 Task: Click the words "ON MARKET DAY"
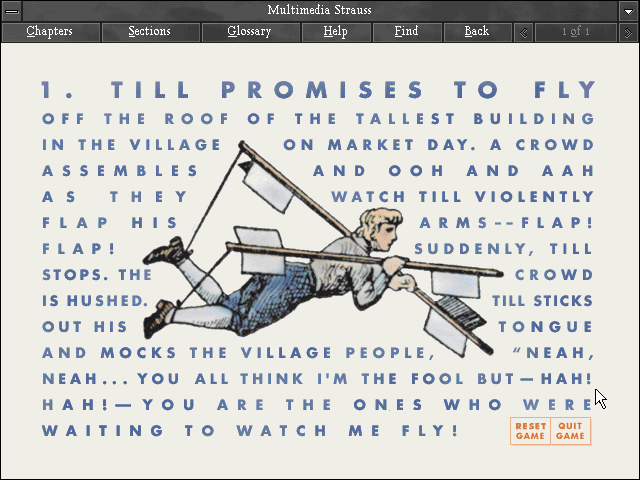point(380,145)
